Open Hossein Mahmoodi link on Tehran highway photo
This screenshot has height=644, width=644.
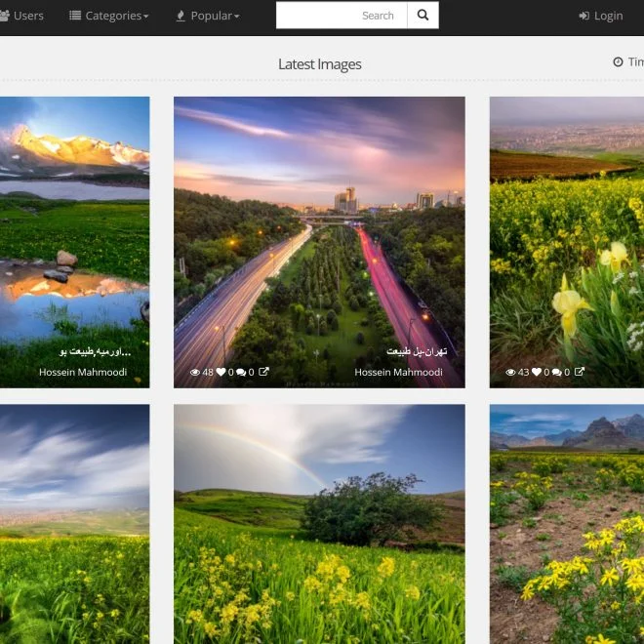coord(398,372)
